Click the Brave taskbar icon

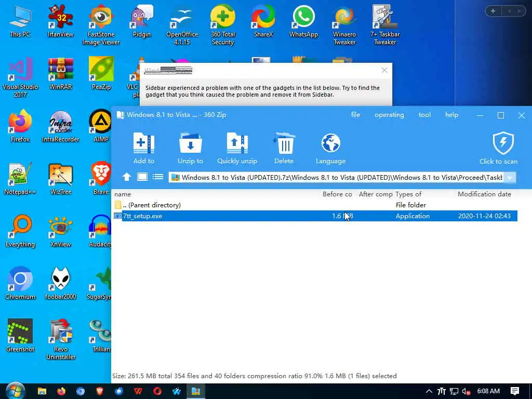99,391
